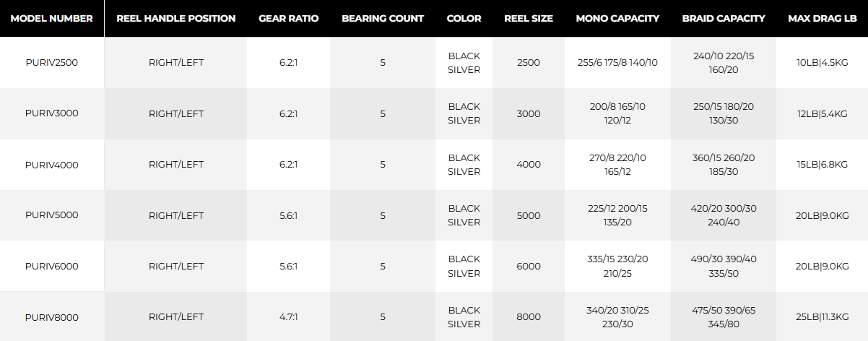Select the GEAR RATIO column header

(x=288, y=18)
